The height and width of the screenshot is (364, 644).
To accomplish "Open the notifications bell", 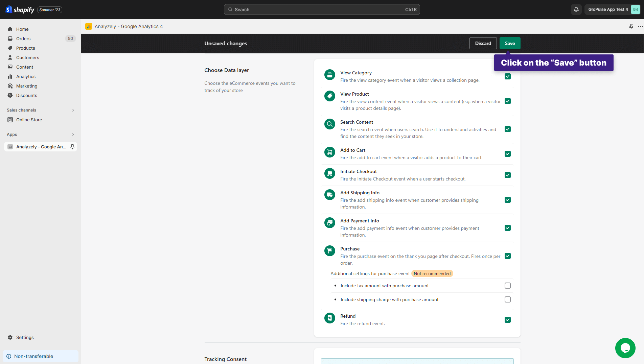I will click(576, 9).
